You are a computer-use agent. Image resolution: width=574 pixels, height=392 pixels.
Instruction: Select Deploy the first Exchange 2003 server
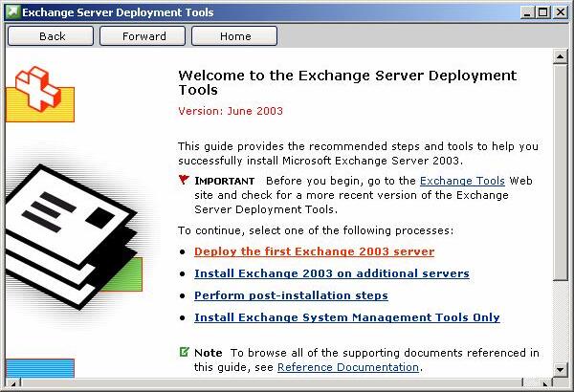314,251
